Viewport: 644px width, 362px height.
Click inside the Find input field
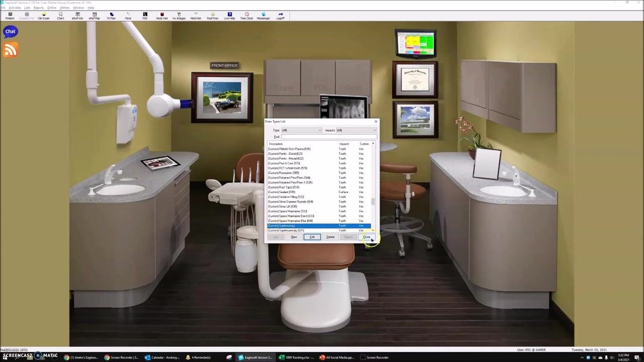tap(329, 137)
